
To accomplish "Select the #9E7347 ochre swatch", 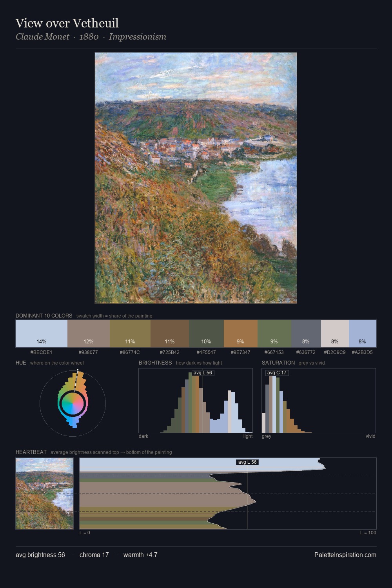I will (241, 334).
